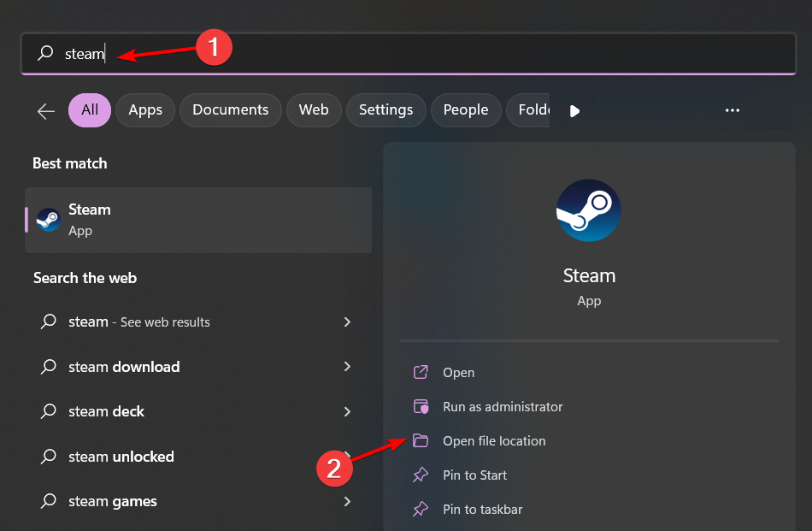Expand the 'steam games' chevron

point(347,501)
